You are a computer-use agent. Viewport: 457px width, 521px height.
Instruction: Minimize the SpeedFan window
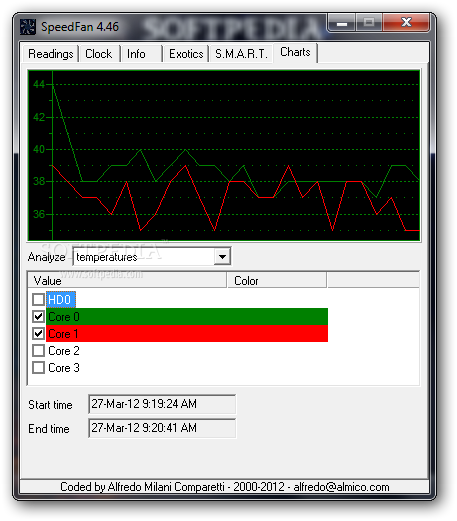[x=342, y=23]
